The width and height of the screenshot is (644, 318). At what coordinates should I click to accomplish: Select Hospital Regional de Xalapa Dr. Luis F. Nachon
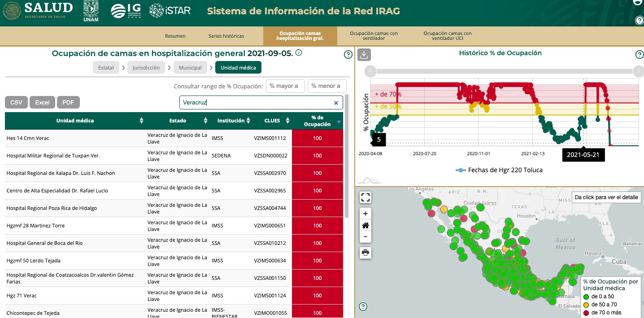pos(174,173)
